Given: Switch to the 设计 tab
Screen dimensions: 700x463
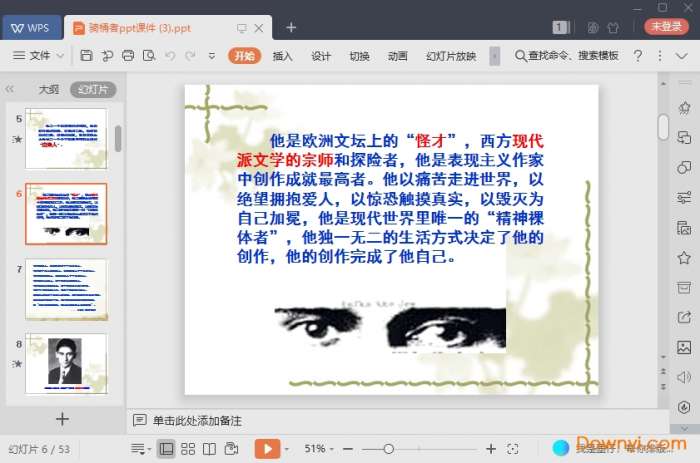Looking at the screenshot, I should (x=321, y=56).
